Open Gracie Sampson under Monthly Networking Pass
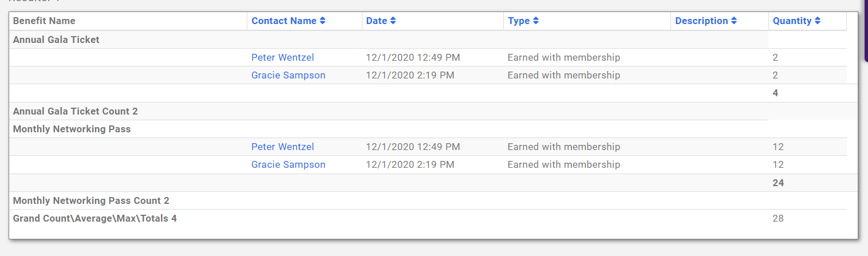 click(288, 164)
